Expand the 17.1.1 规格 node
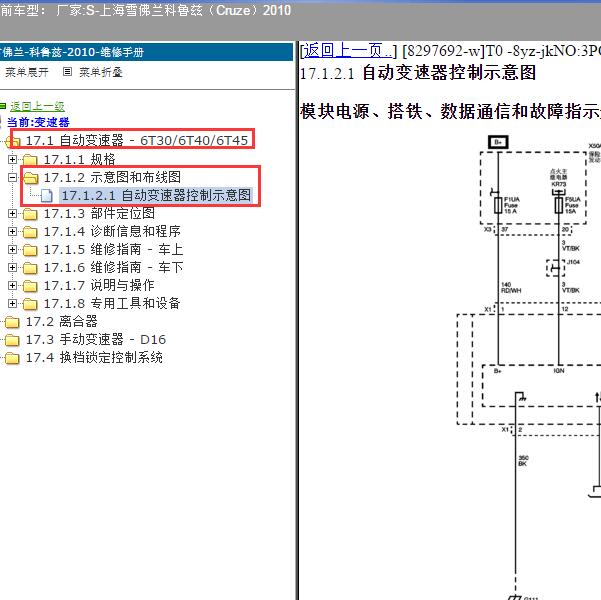This screenshot has height=600, width=601. click(x=12, y=159)
